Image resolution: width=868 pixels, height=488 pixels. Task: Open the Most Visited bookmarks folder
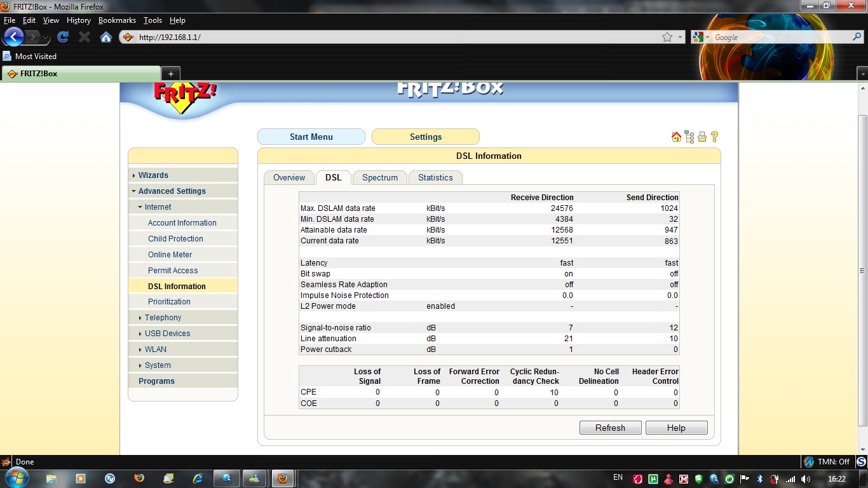pos(30,56)
